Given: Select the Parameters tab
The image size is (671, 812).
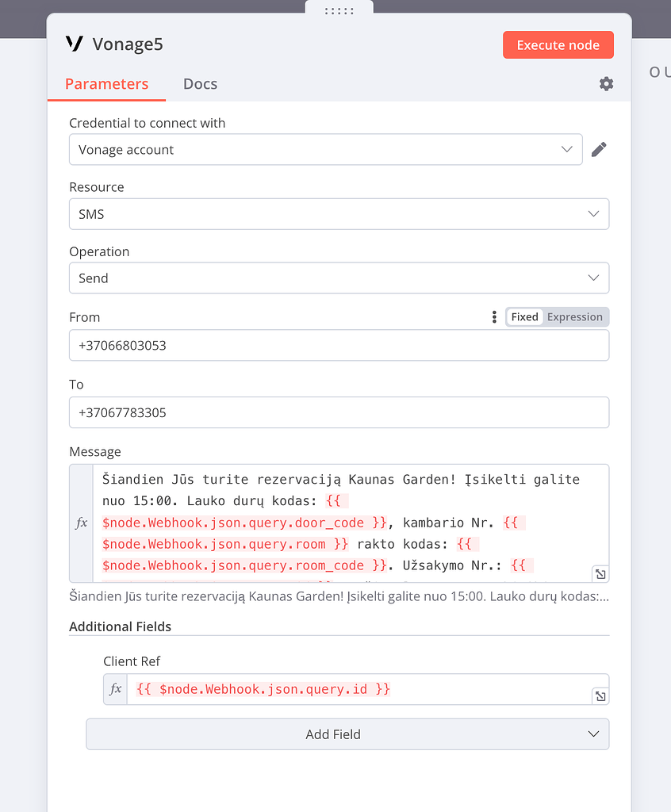Looking at the screenshot, I should pos(106,83).
